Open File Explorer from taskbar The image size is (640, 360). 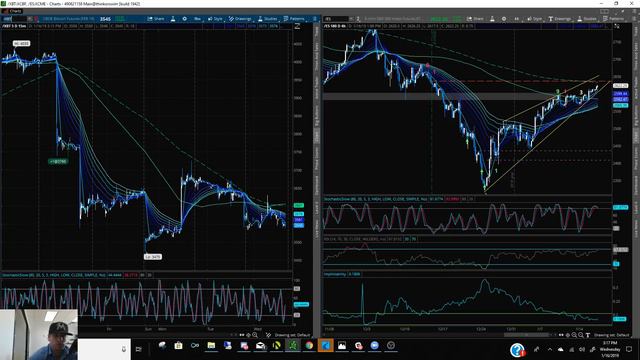click(x=211, y=346)
